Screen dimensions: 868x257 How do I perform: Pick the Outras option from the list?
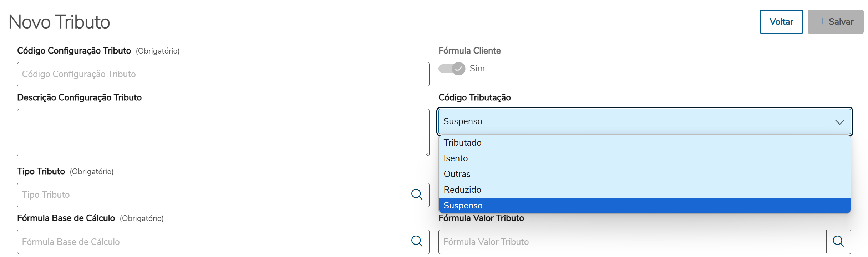pos(457,174)
